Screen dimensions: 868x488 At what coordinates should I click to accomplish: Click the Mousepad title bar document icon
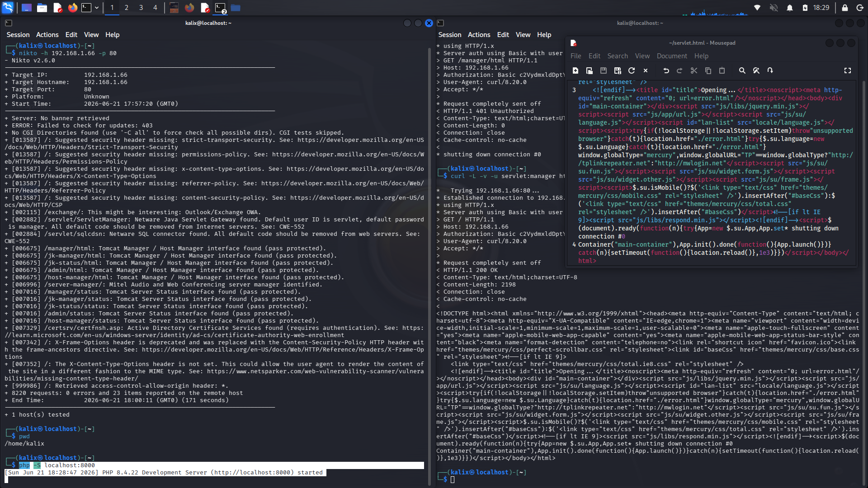pyautogui.click(x=574, y=43)
